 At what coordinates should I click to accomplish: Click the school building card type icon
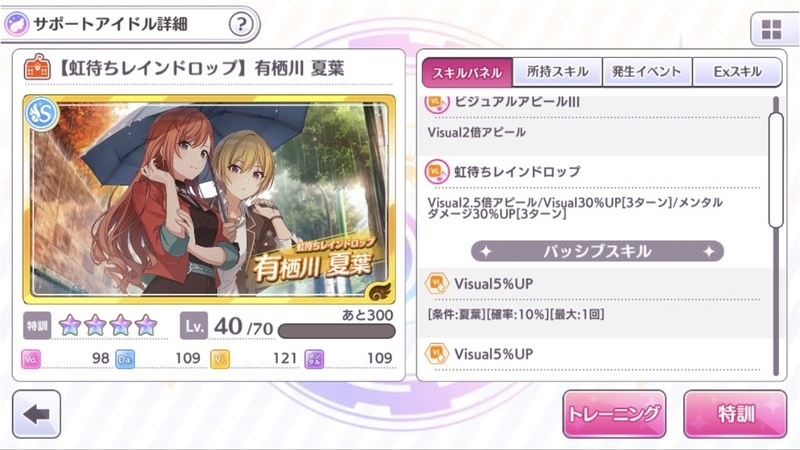(37, 68)
